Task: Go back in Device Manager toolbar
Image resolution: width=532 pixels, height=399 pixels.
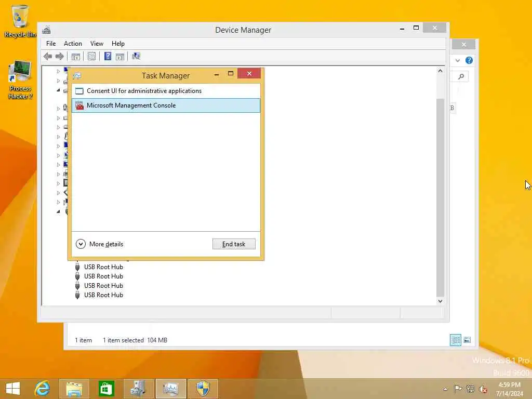Action: 48,56
